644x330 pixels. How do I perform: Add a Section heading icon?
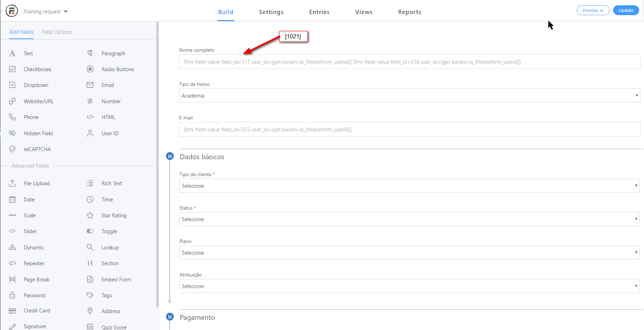pyautogui.click(x=90, y=263)
